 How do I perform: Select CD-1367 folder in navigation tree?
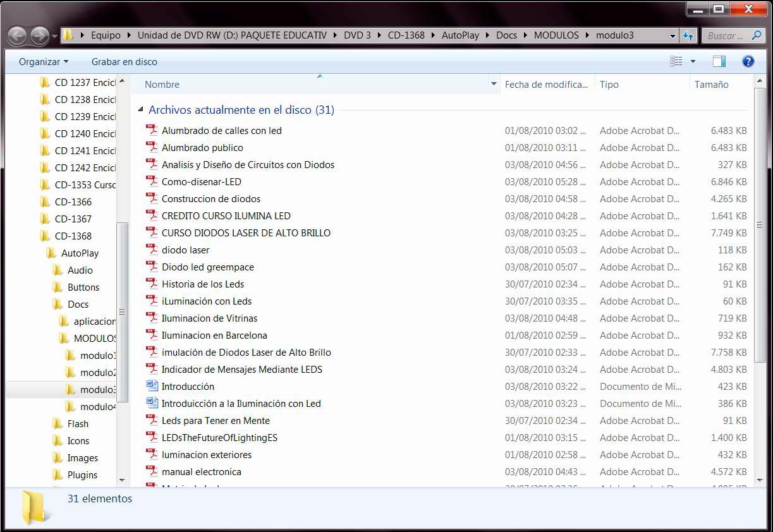point(66,219)
